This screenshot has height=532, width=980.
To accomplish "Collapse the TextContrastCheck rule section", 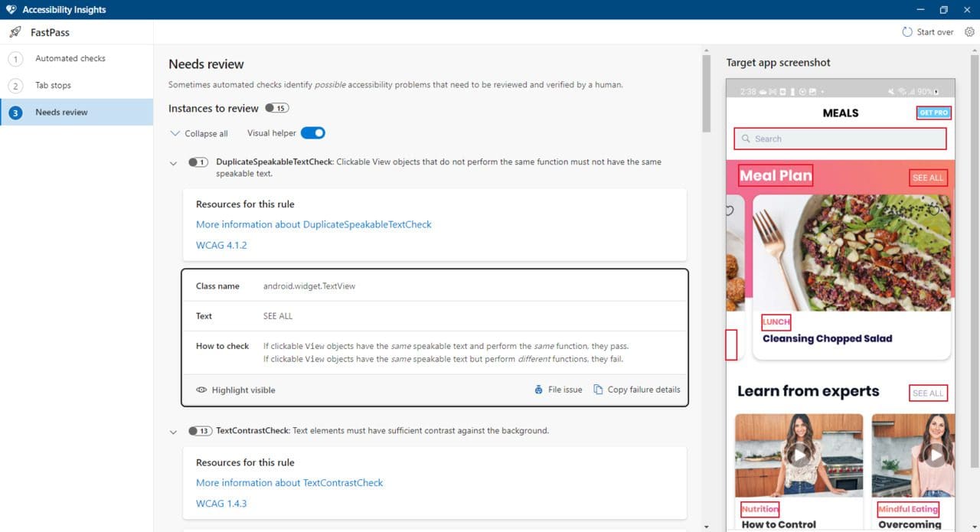I will 173,432.
